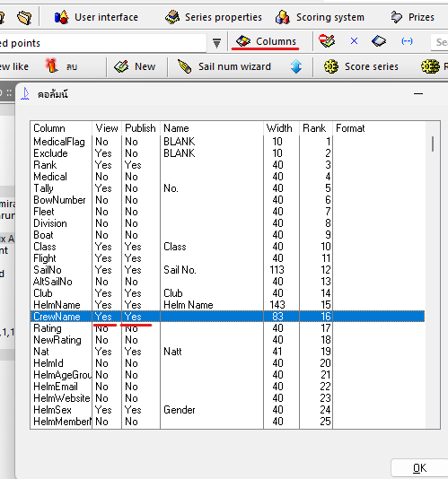Viewport: 448px width, 479px height.
Task: Minimize the คอลัมน์ dialog
Action: 418,94
